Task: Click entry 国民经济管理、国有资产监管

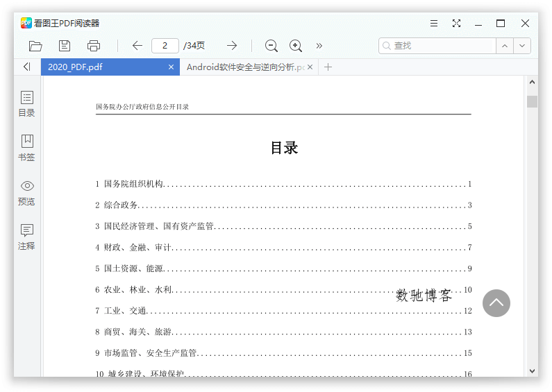Action: point(283,226)
